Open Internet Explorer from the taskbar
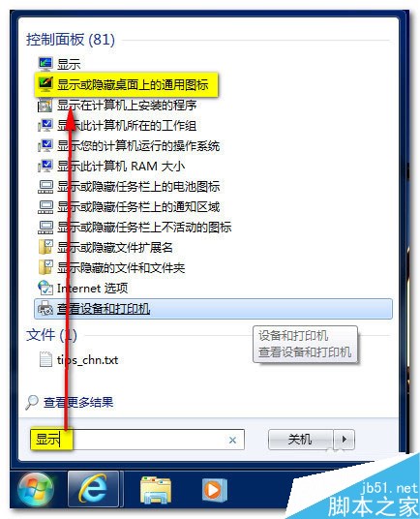 pos(93,489)
